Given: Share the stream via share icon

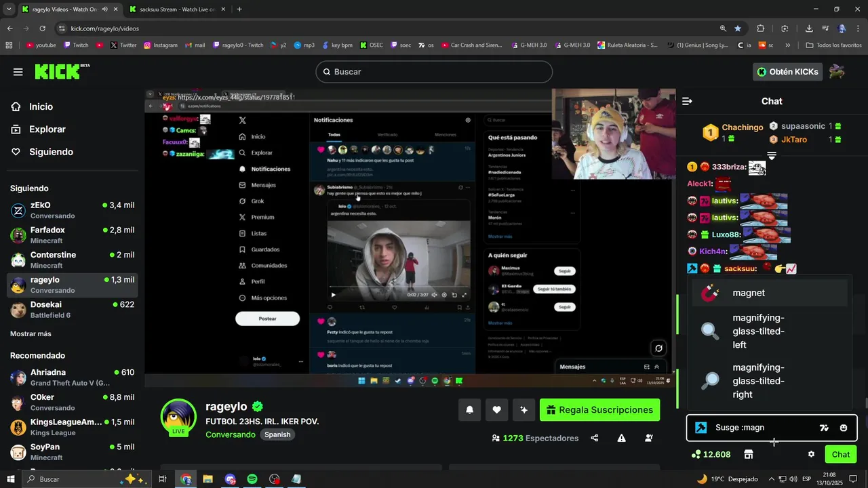Looking at the screenshot, I should [595, 439].
